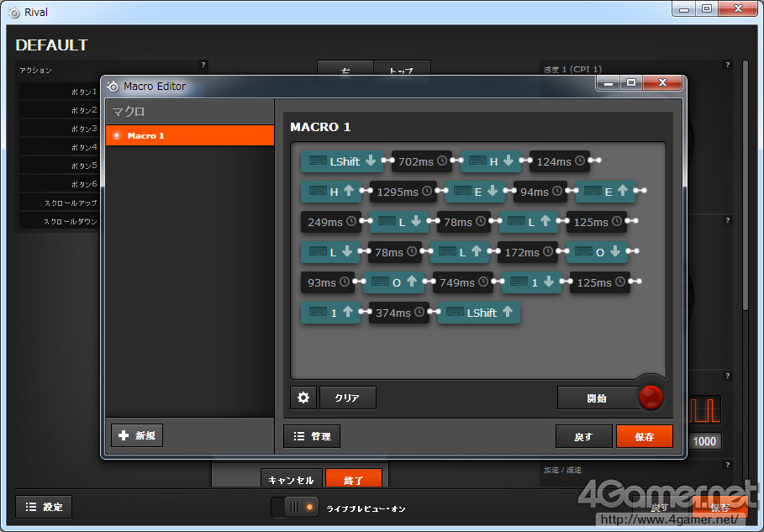Click orange 保存 save button in Macro Editor

[x=644, y=436]
